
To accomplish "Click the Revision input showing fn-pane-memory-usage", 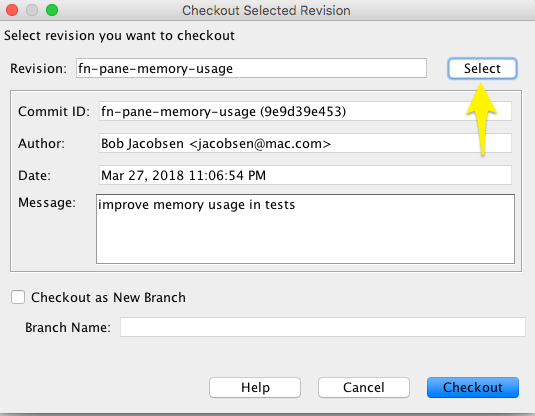I will tap(251, 68).
